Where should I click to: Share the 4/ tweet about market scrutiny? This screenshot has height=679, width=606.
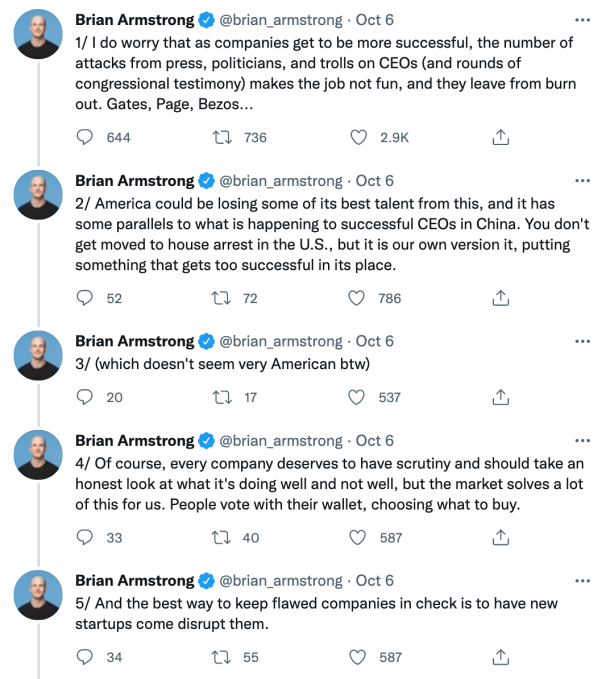click(x=503, y=537)
